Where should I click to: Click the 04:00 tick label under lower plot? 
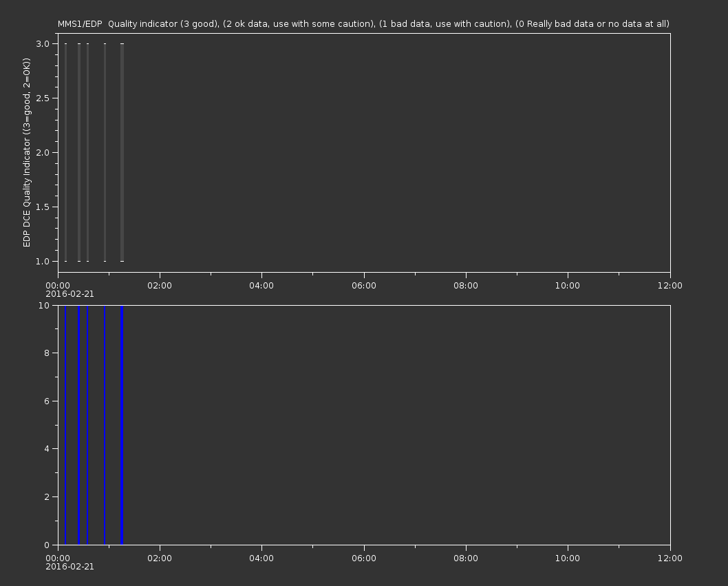click(x=261, y=558)
